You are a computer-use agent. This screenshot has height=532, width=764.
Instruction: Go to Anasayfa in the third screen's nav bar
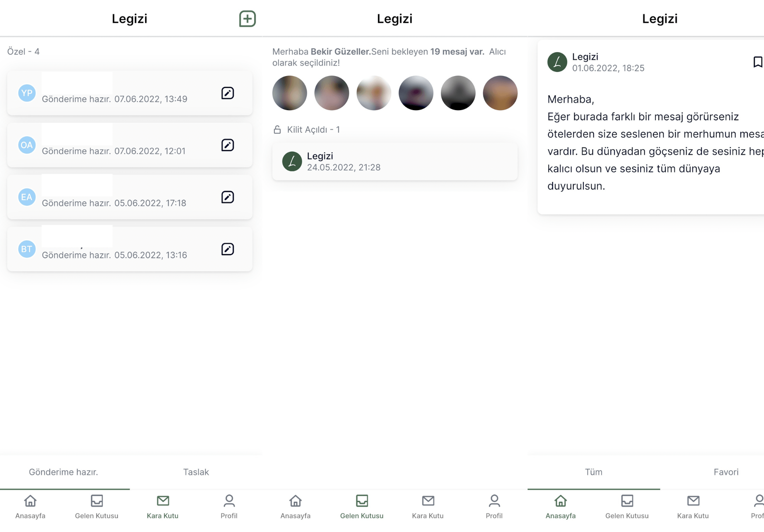pos(560,507)
